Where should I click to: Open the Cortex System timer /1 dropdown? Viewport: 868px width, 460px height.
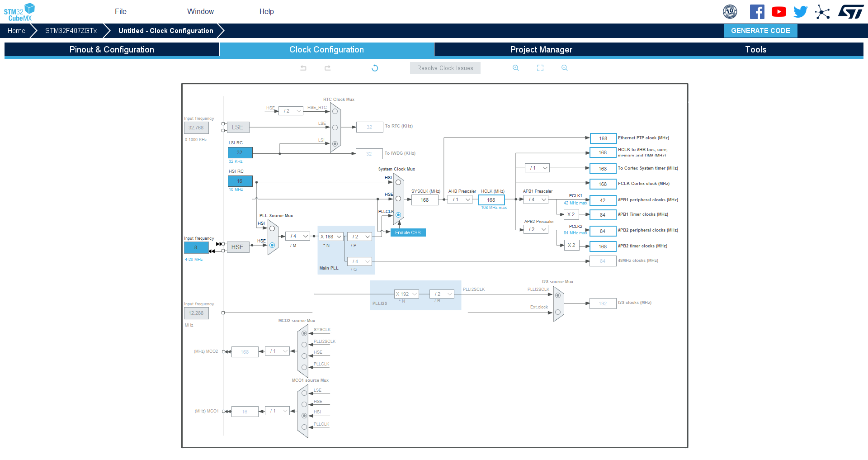click(537, 168)
